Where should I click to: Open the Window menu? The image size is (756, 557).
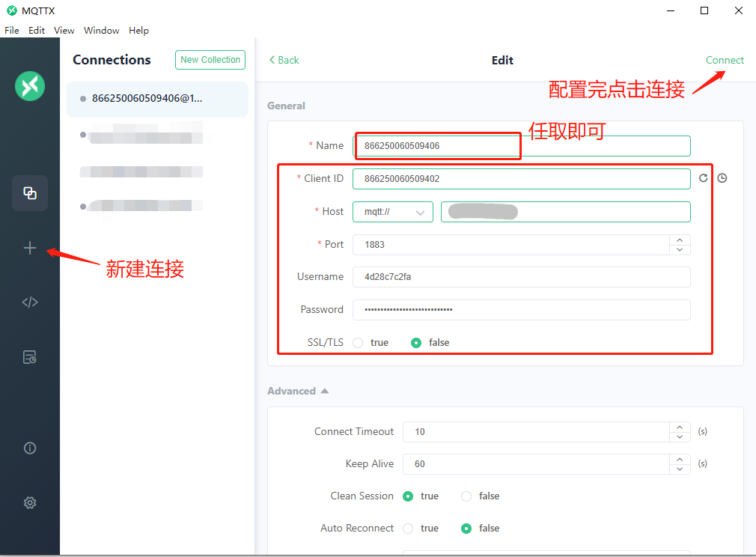coord(102,31)
